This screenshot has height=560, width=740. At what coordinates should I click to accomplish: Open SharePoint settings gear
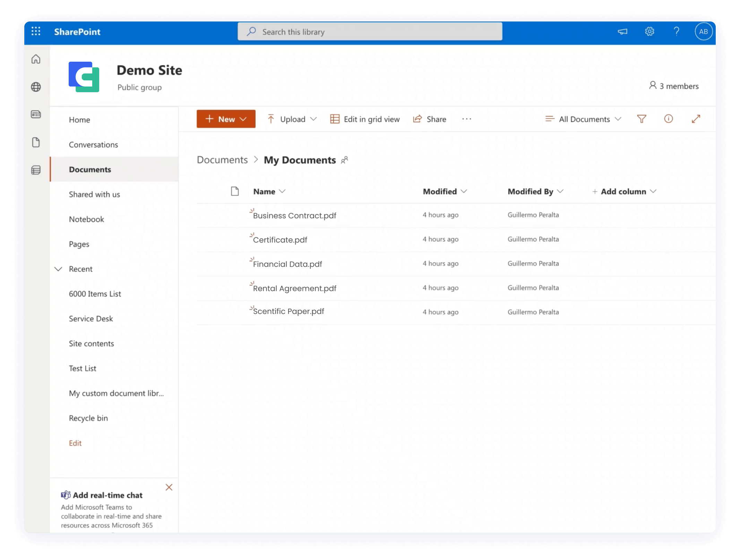pyautogui.click(x=649, y=31)
